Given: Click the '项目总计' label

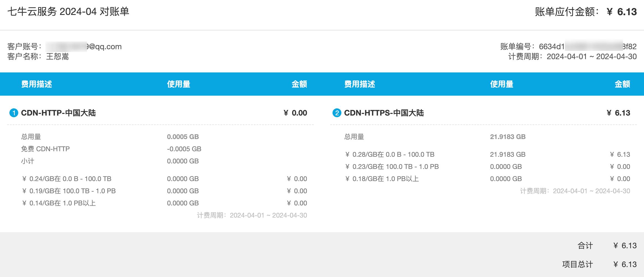Looking at the screenshot, I should click(x=578, y=264).
